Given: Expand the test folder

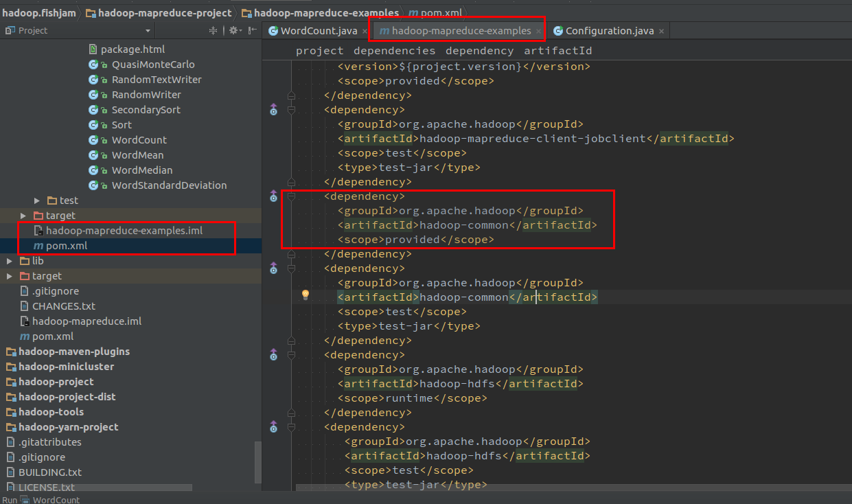Looking at the screenshot, I should 37,201.
